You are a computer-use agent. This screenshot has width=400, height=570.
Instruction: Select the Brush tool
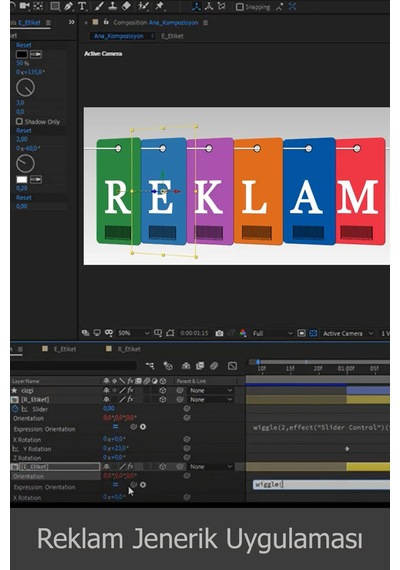click(x=100, y=6)
